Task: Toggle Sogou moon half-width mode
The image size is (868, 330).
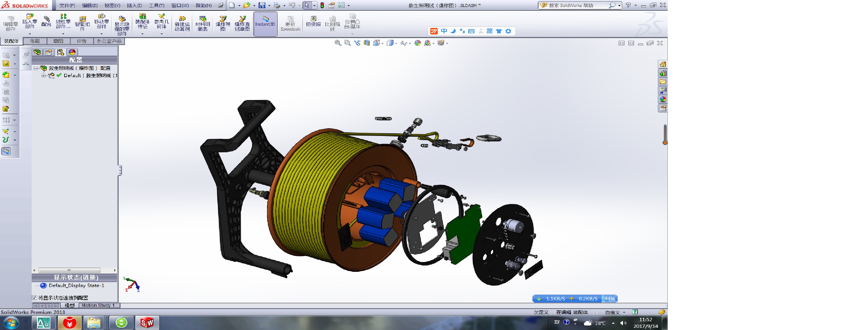Action: pos(453,31)
